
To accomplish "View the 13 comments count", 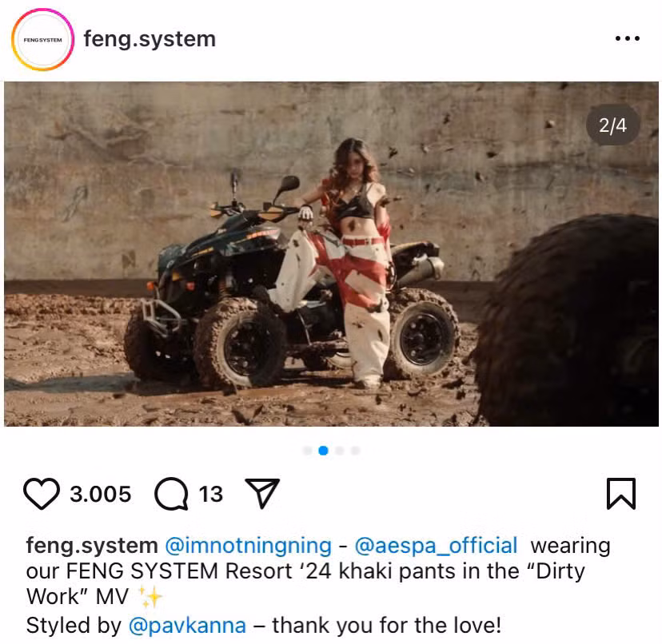I will coord(211,494).
